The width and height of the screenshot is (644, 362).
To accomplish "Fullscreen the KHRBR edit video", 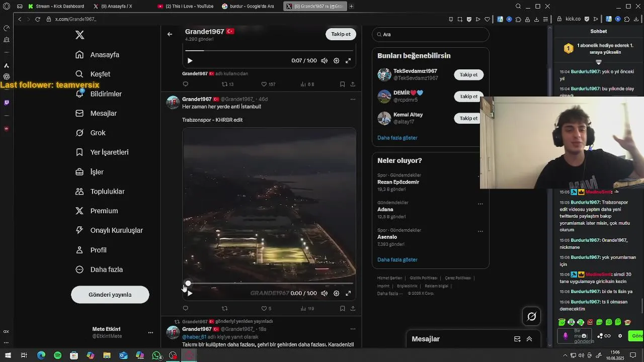I will click(x=348, y=293).
